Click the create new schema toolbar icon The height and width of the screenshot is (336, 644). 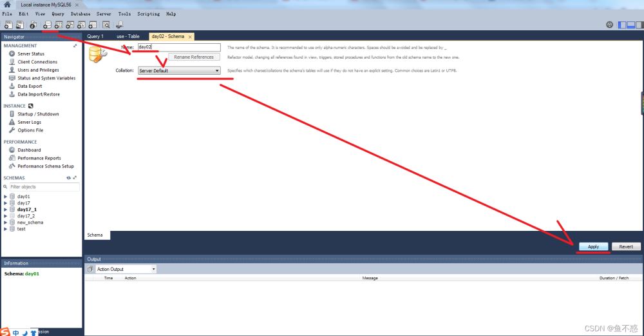47,25
